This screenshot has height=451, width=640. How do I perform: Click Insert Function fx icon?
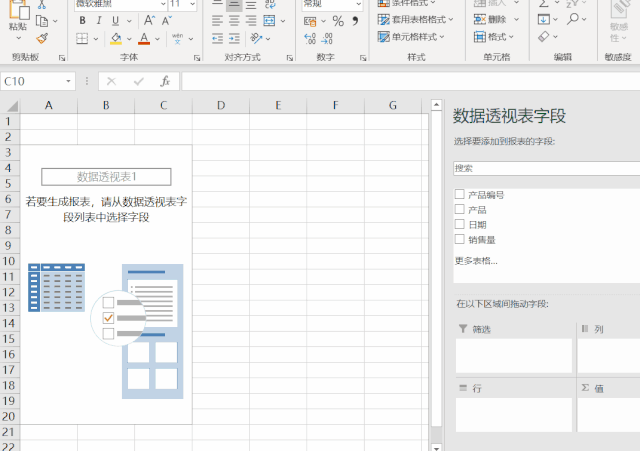(165, 81)
